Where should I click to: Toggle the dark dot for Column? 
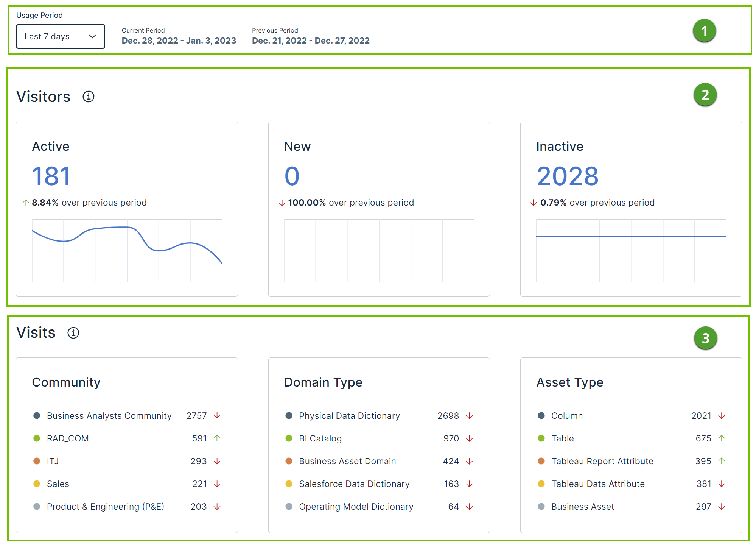tap(541, 415)
